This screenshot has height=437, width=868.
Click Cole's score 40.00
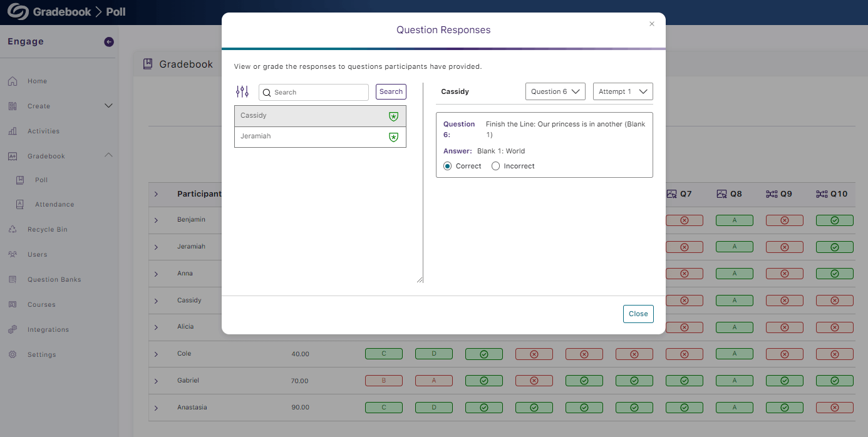point(300,354)
